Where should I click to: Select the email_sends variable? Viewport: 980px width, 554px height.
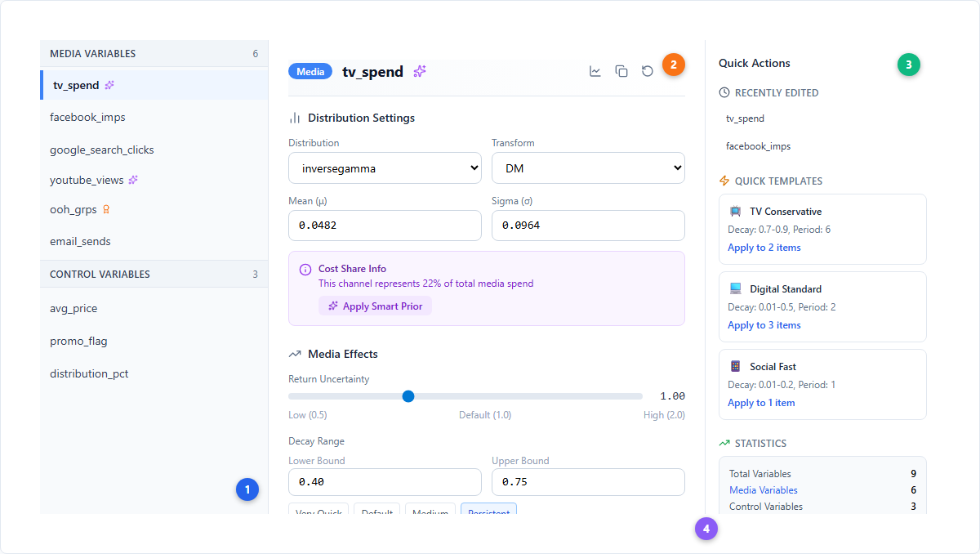tap(154, 241)
